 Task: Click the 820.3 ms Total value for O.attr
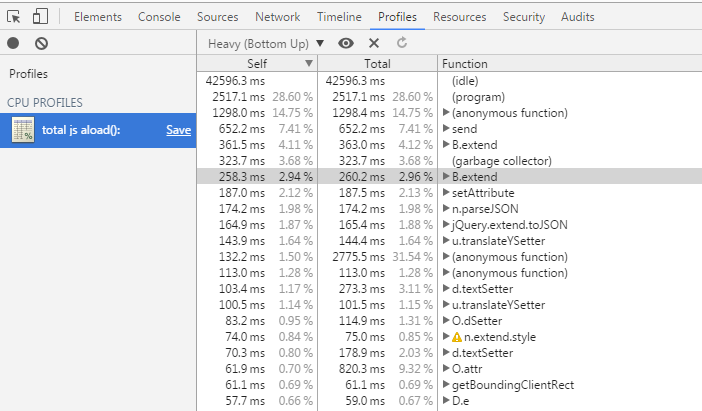[362, 369]
